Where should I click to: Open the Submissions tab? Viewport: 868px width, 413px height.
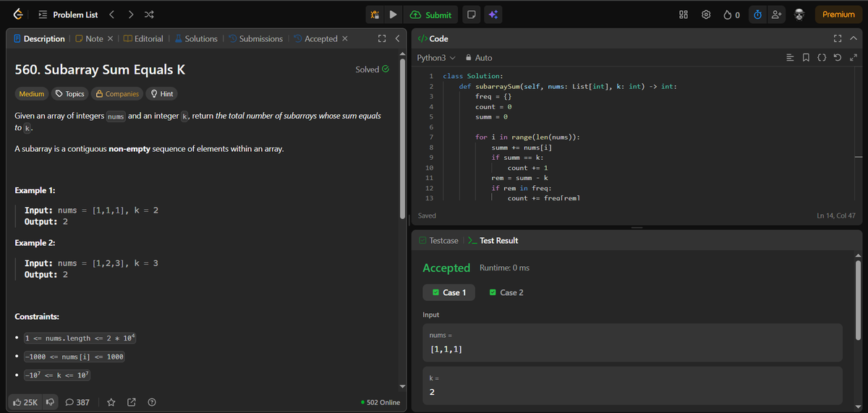(x=255, y=39)
